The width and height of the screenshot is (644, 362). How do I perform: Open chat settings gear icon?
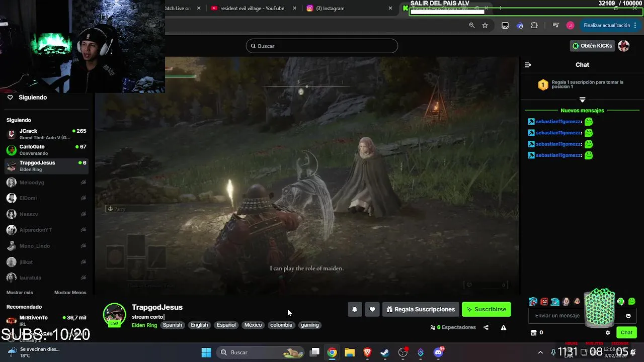(608, 332)
